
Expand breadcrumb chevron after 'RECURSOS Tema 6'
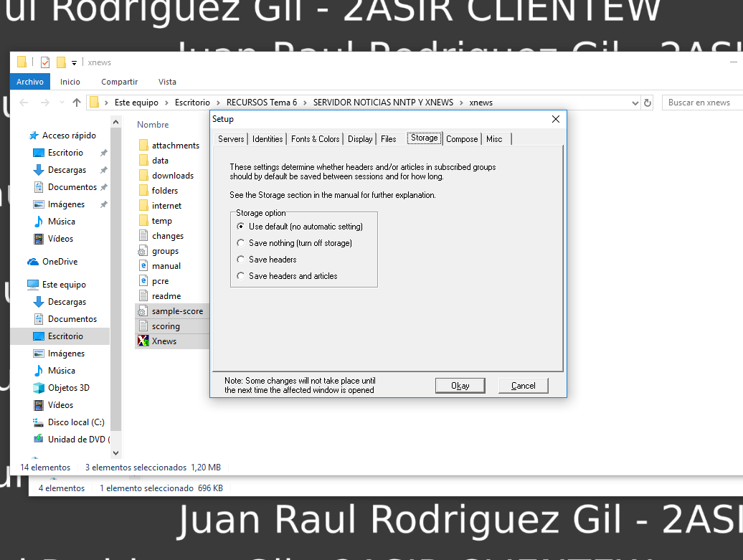tap(305, 103)
